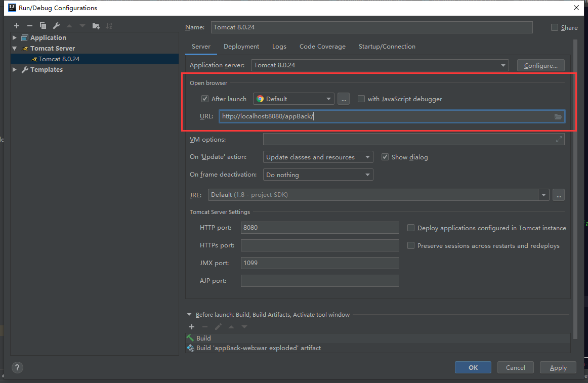This screenshot has height=383, width=588.
Task: Edit the selected before launch task
Action: point(218,327)
